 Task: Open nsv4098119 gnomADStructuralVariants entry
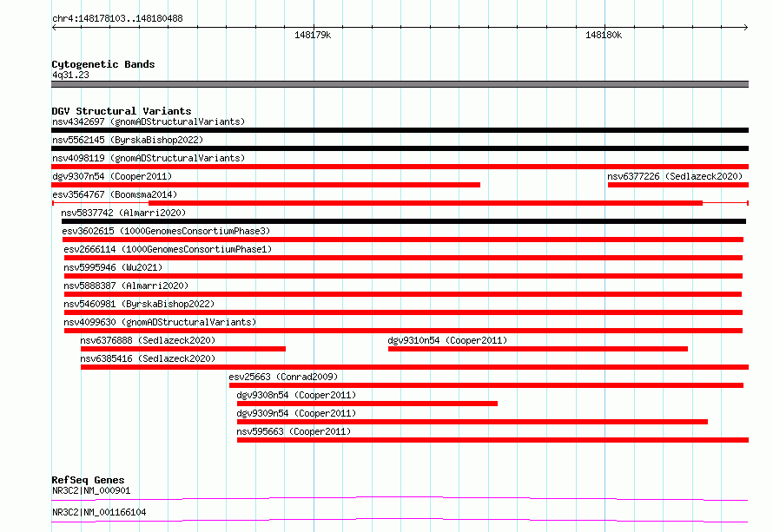click(x=149, y=158)
